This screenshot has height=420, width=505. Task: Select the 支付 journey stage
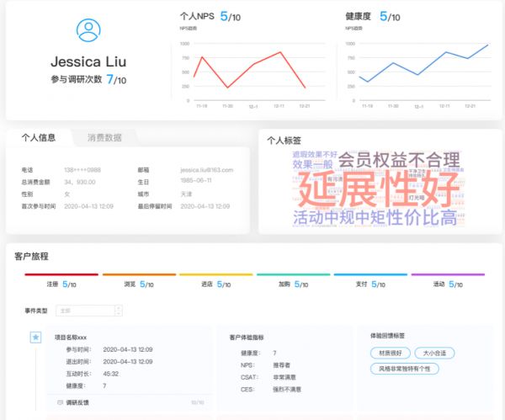tap(370, 284)
